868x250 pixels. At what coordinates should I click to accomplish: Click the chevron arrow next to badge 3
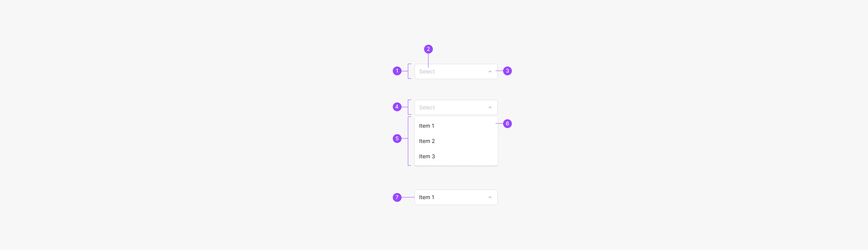pos(490,71)
